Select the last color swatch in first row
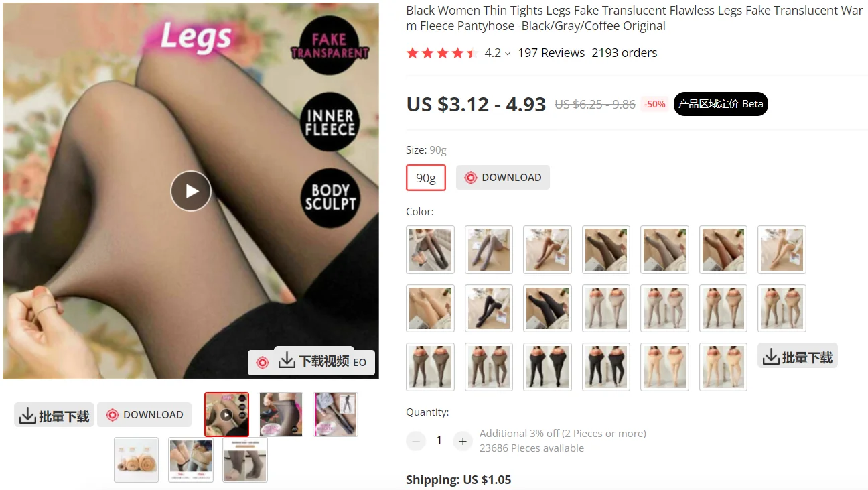 click(782, 249)
